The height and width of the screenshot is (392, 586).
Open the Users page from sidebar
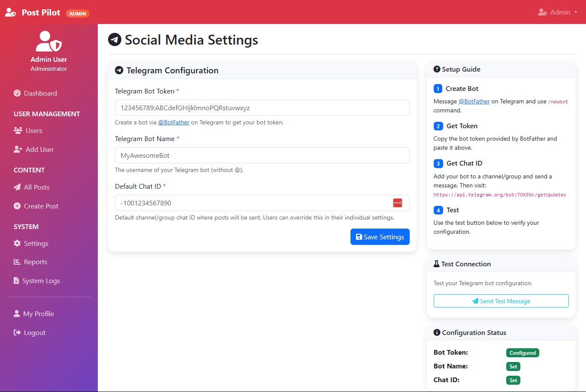pyautogui.click(x=33, y=130)
